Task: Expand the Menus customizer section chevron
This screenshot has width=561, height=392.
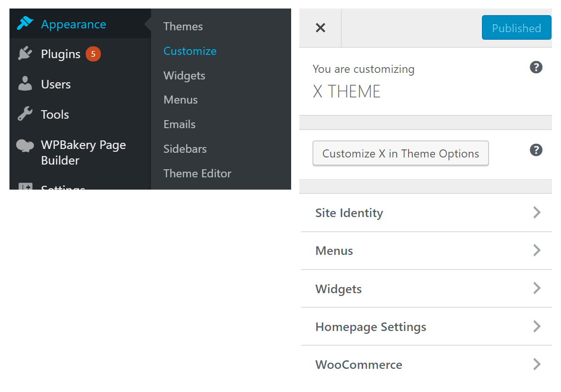Action: click(536, 251)
